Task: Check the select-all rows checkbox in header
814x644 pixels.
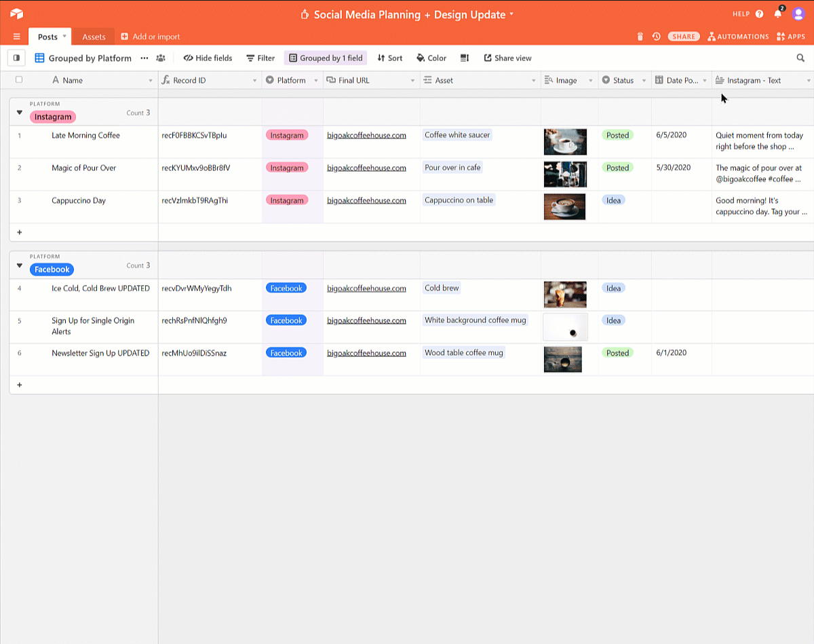Action: pyautogui.click(x=19, y=80)
